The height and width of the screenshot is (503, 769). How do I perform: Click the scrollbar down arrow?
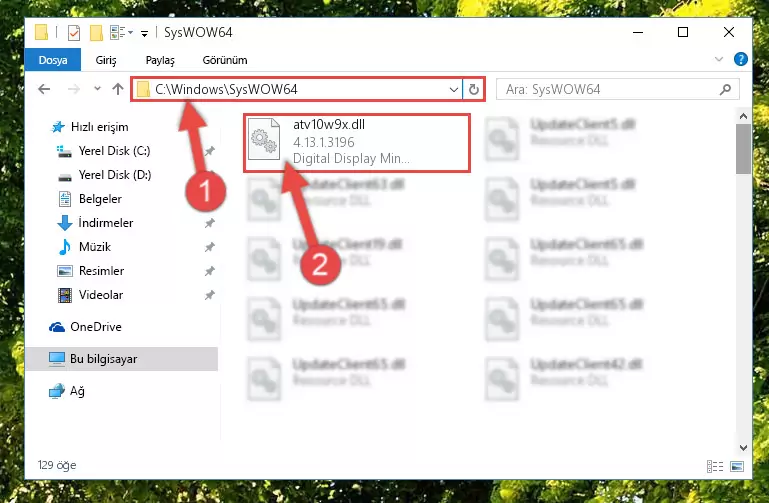pyautogui.click(x=743, y=448)
